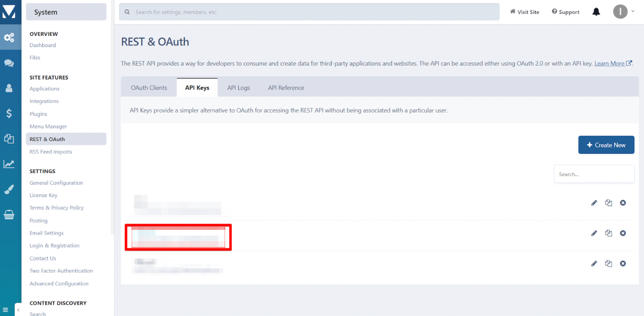This screenshot has height=316, width=644.
Task: Click the Create New button
Action: [606, 145]
